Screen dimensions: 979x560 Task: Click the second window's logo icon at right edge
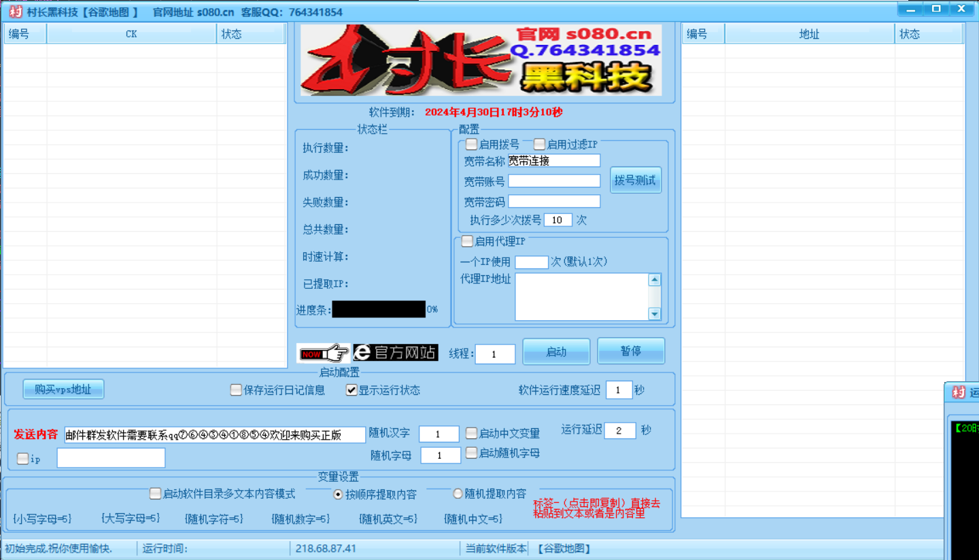pos(959,392)
